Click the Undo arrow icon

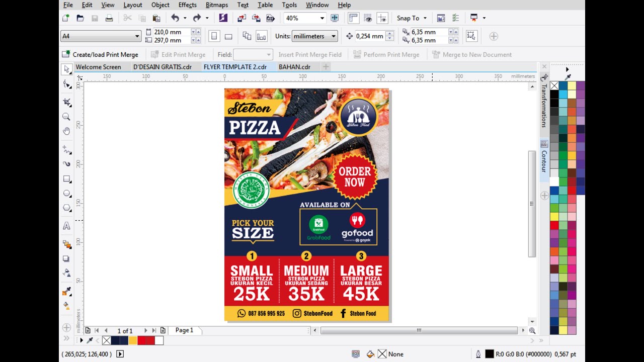pos(175,18)
